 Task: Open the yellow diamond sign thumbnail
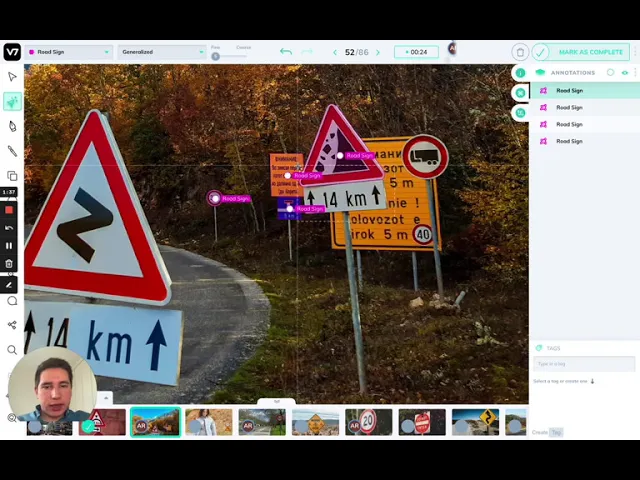(316, 422)
